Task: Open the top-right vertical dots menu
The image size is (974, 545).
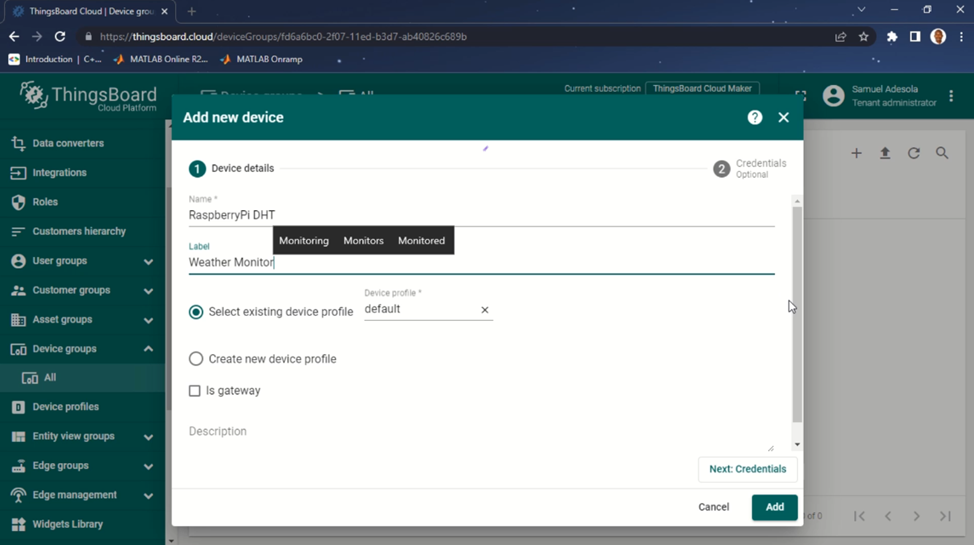Action: (x=951, y=96)
